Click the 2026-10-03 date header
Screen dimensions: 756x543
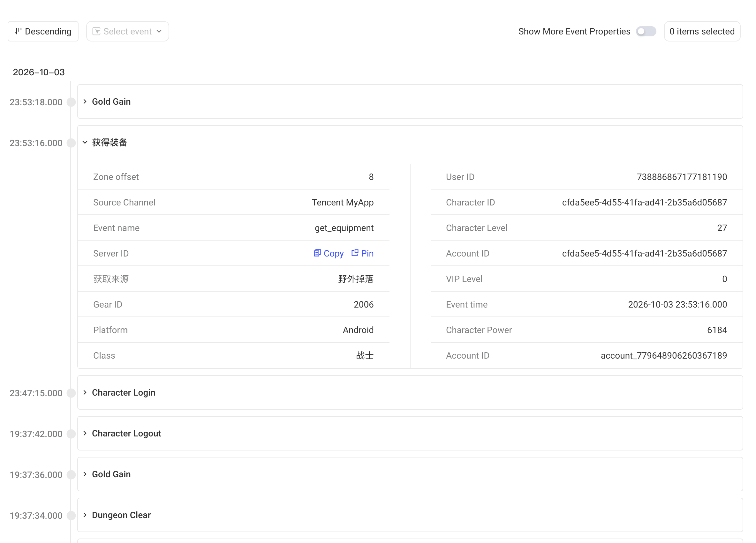39,72
